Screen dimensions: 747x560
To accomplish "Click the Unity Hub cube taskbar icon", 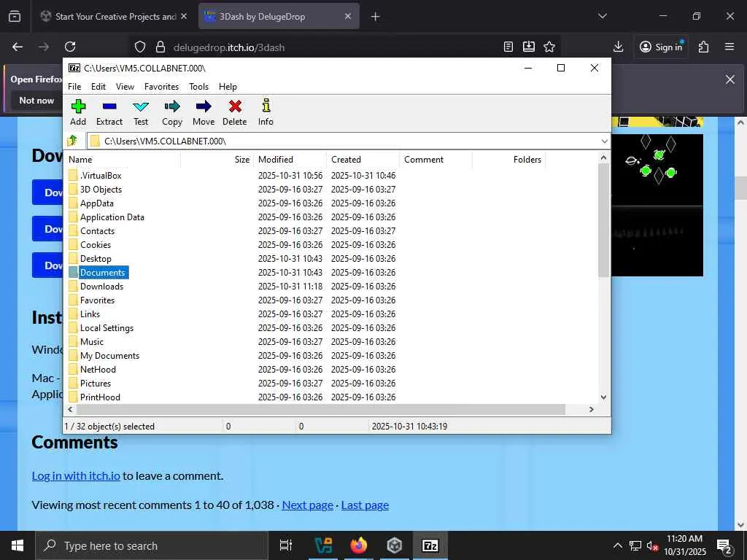I will [395, 545].
